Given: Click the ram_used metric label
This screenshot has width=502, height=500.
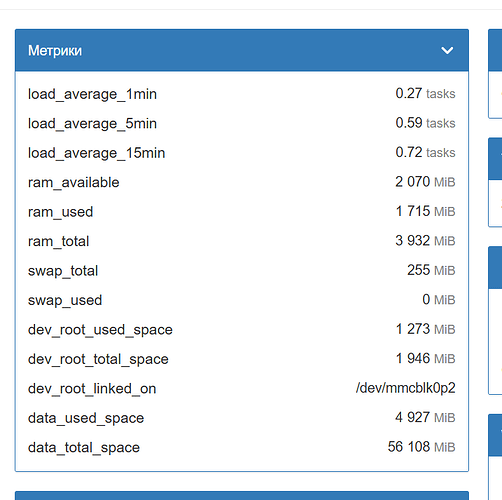Looking at the screenshot, I should tap(60, 212).
